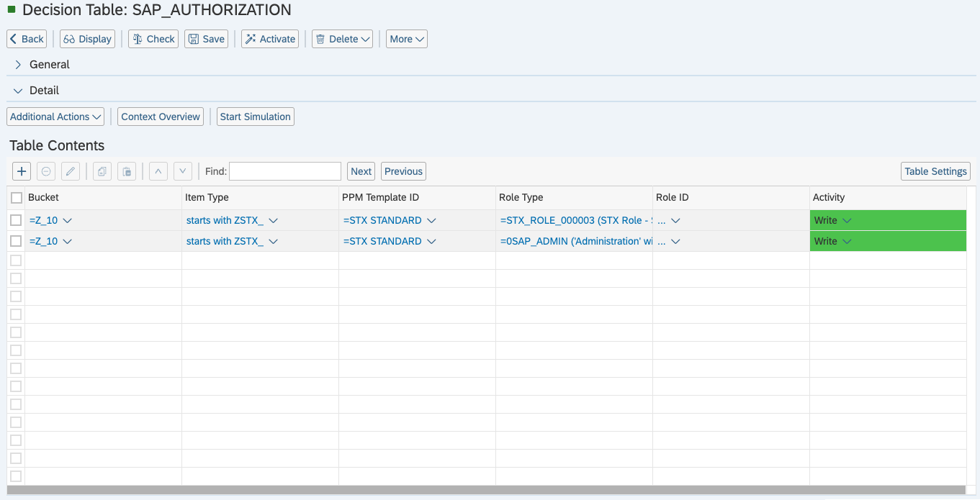Click the remove row minus icon
The image size is (980, 500).
[45, 171]
